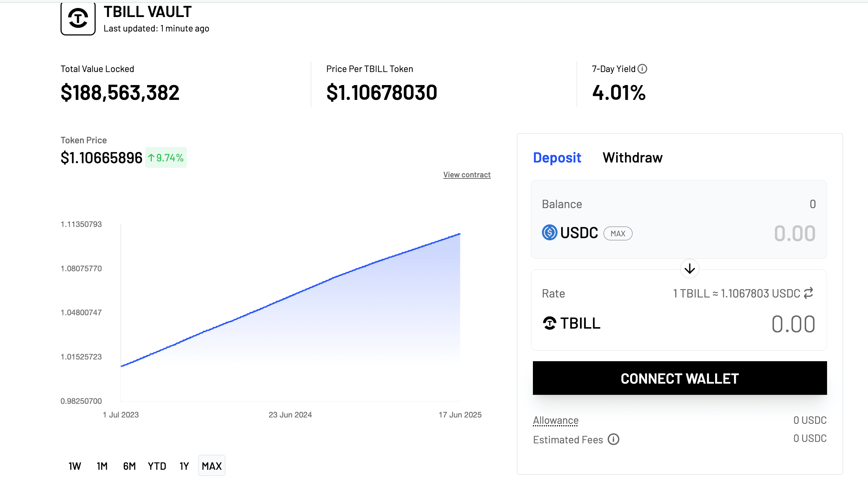
Task: Click the end point of price chart line
Action: point(460,234)
